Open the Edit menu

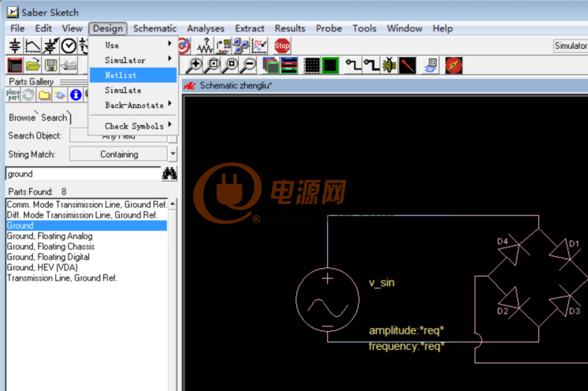[x=43, y=28]
